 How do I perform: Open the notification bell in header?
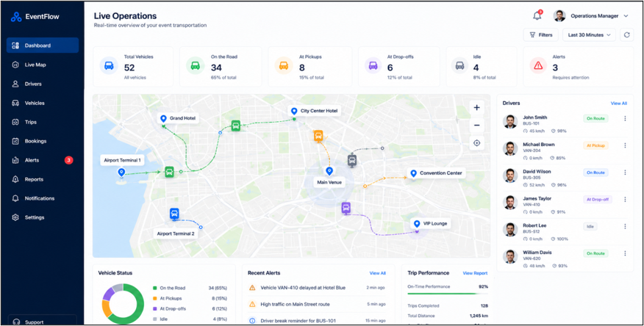(x=537, y=16)
